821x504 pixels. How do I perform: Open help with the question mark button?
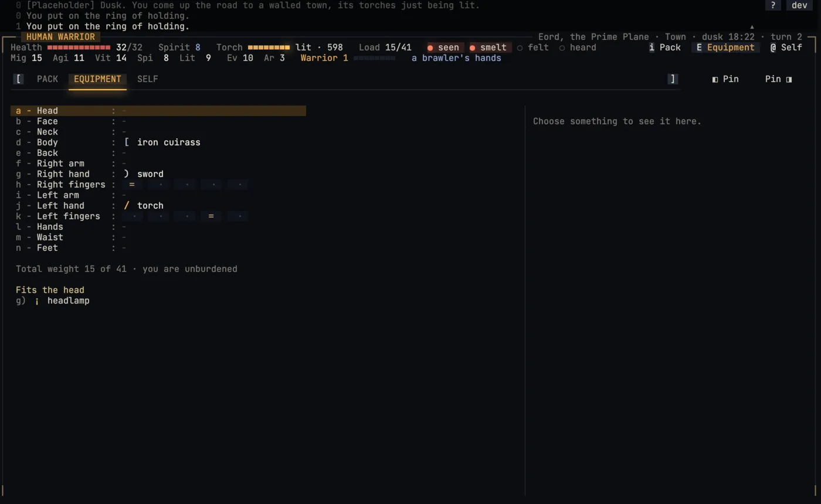(x=773, y=5)
